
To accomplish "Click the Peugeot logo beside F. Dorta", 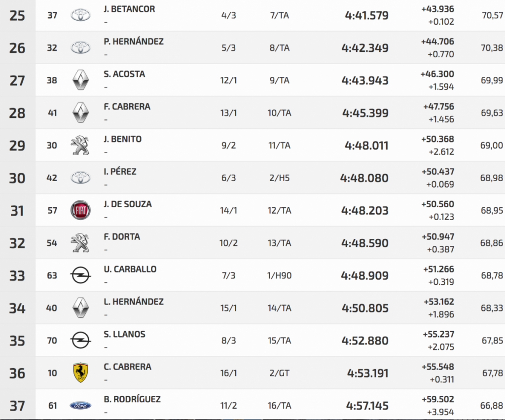I will click(80, 243).
